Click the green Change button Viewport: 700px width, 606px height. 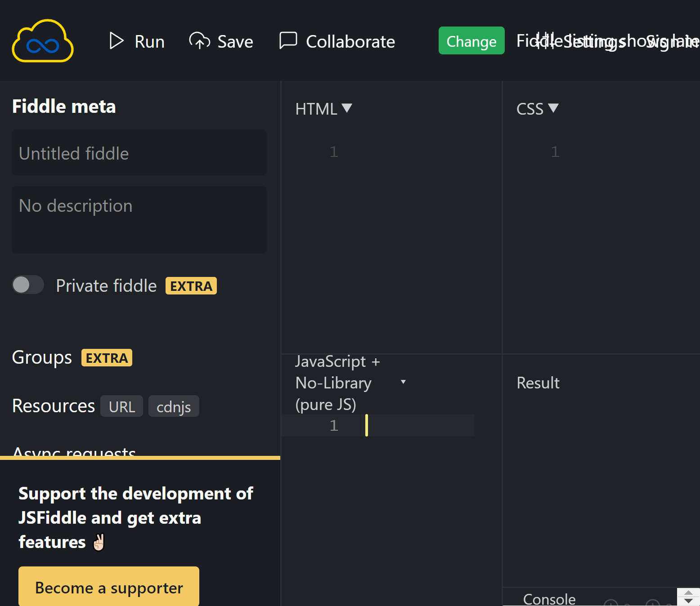471,40
